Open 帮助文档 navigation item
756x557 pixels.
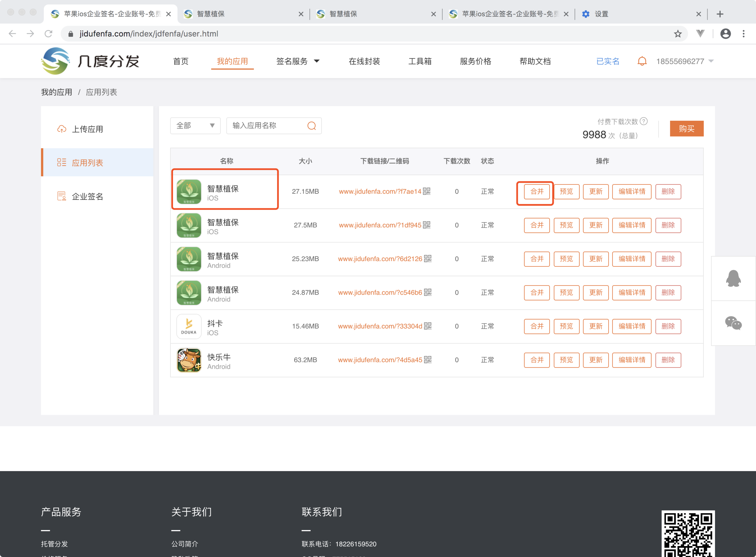tap(535, 61)
